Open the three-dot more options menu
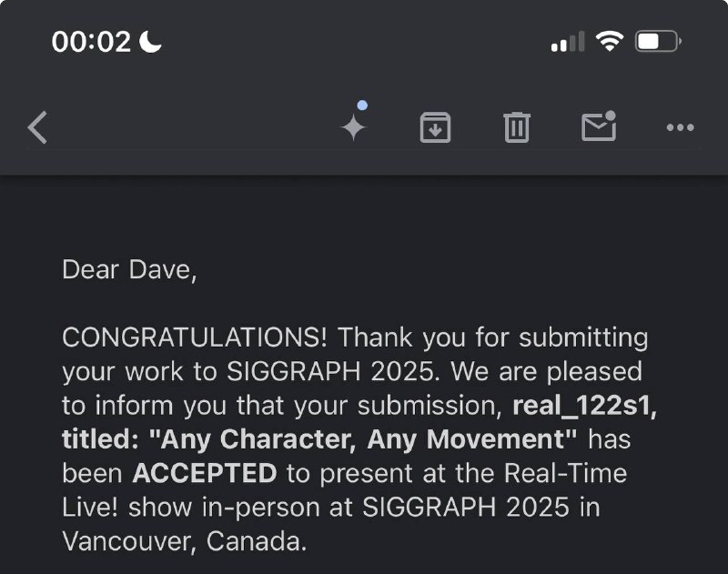 click(680, 127)
